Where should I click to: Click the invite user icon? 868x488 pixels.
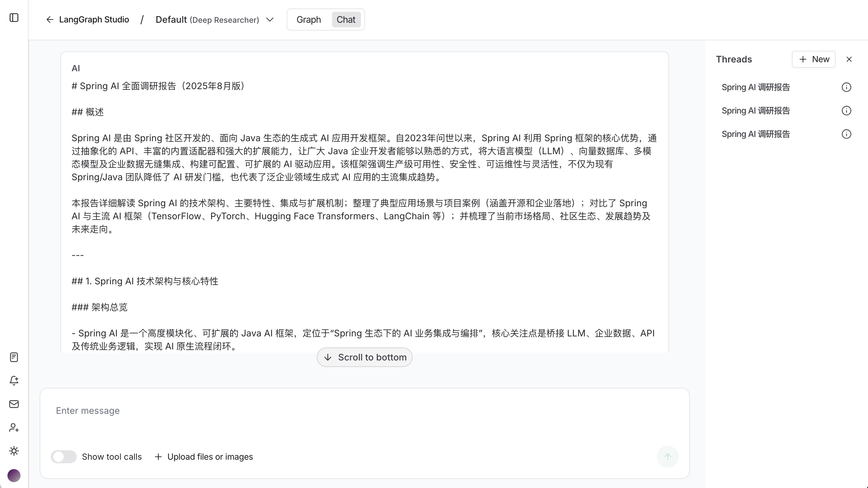[14, 427]
